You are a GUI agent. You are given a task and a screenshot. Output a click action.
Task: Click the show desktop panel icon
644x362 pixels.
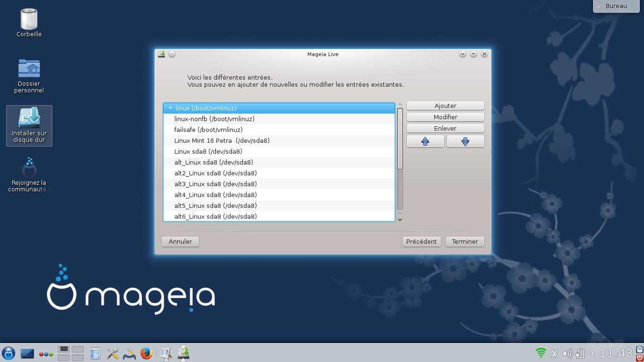tap(27, 354)
